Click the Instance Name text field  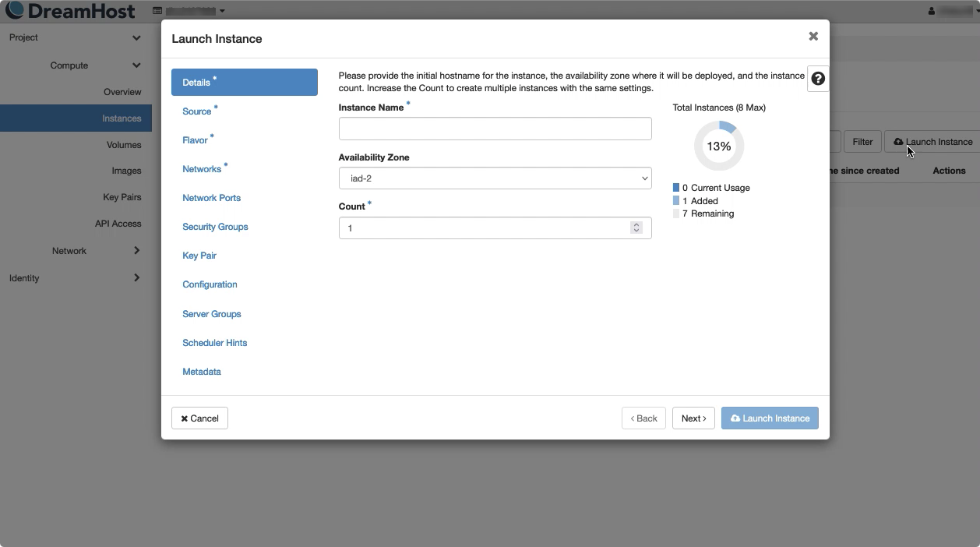(495, 129)
